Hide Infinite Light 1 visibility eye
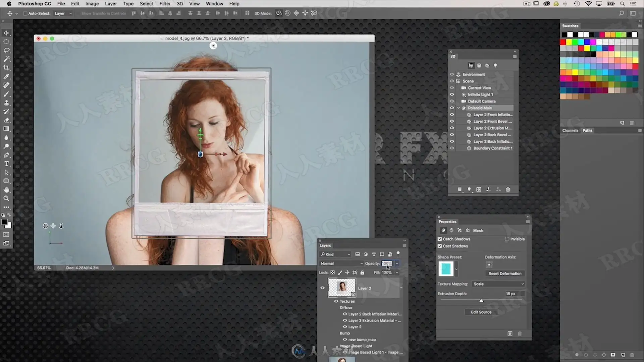Viewport: 644px width, 362px height. (x=452, y=95)
